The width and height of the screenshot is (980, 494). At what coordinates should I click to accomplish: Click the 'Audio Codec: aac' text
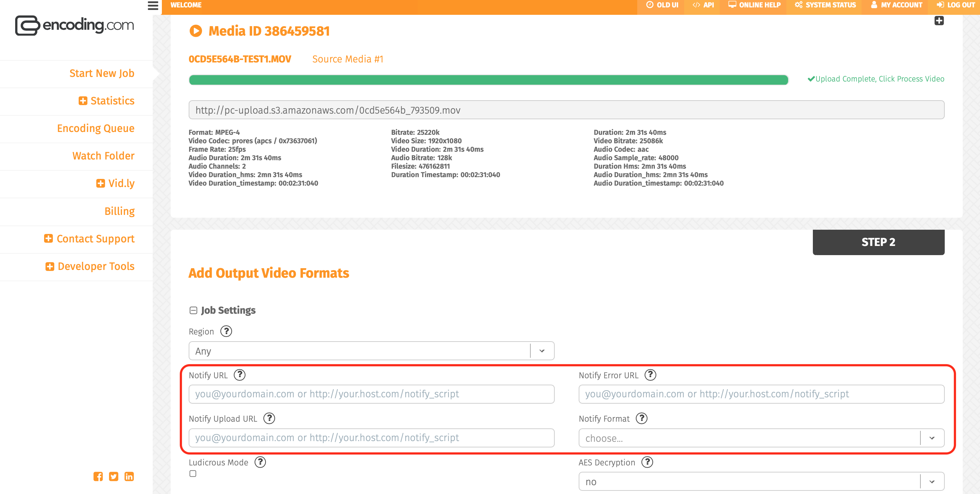(621, 149)
